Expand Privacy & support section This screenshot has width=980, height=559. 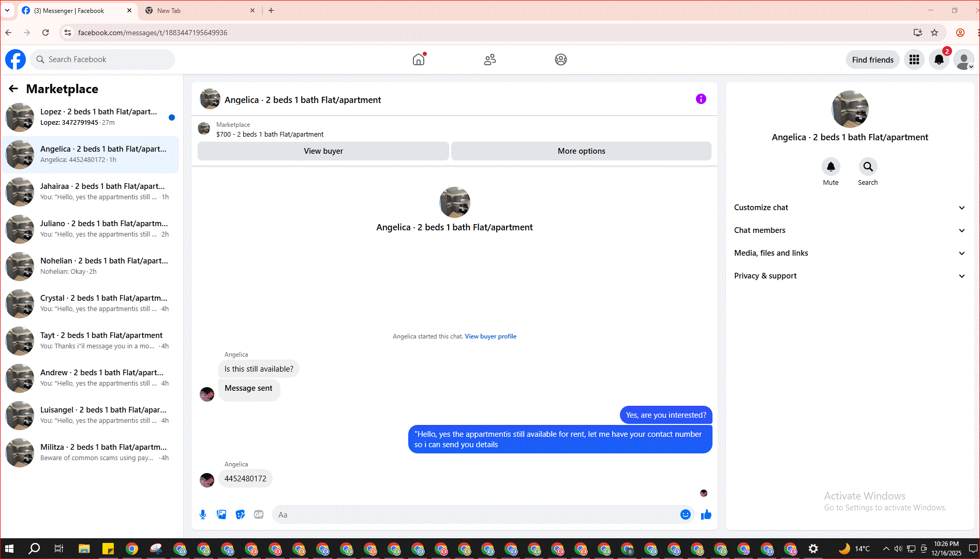click(850, 276)
